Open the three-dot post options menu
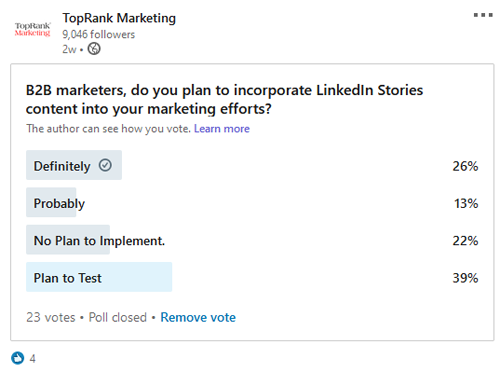Screen dimensions: 500x372 click(483, 15)
